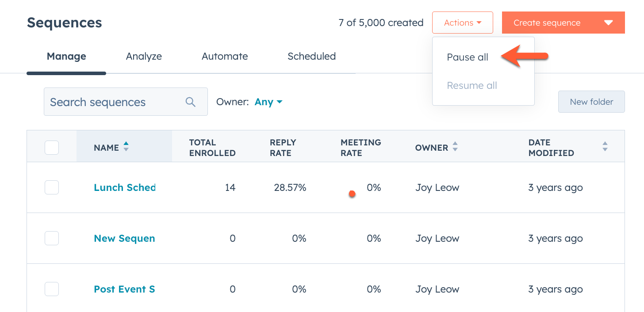Click the Create sequence button
644x312 pixels.
click(x=547, y=23)
